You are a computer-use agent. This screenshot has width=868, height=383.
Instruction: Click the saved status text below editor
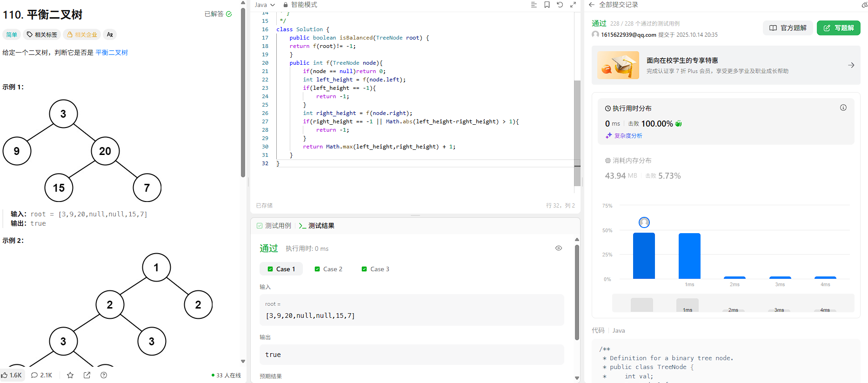click(x=264, y=206)
